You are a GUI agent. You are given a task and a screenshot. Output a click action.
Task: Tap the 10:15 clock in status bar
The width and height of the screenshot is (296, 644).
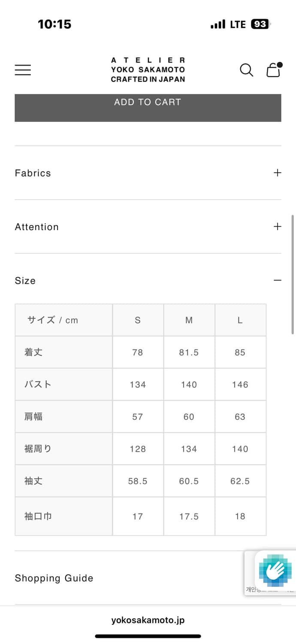pos(54,24)
